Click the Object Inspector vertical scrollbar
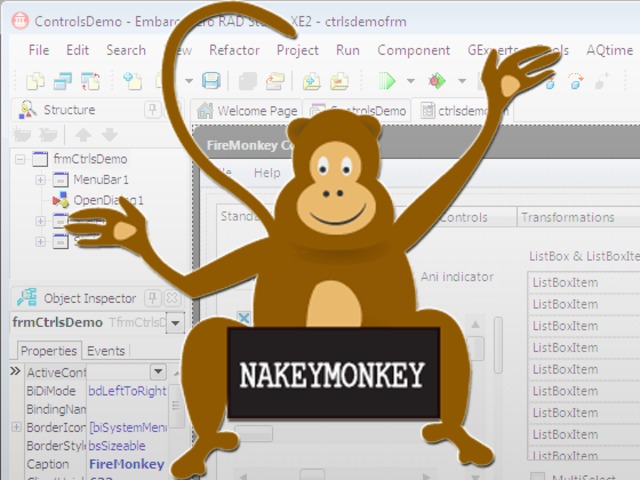This screenshot has height=480, width=640. click(x=176, y=406)
